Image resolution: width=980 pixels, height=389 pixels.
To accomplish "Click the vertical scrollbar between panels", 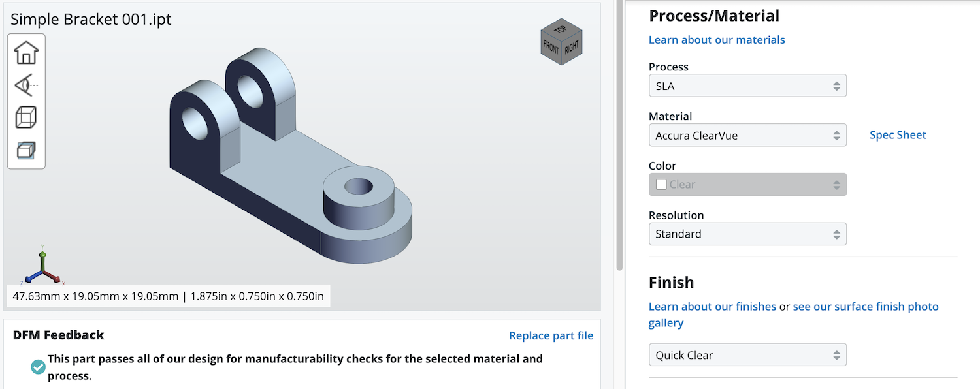I will 619,131.
